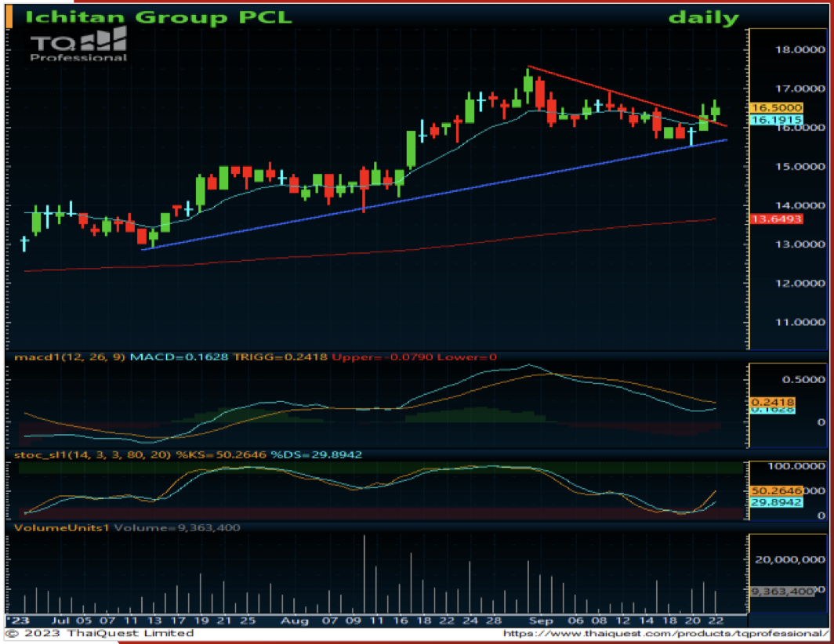Click the 100.0000 stochastic axis label
The image size is (834, 644).
tap(796, 466)
